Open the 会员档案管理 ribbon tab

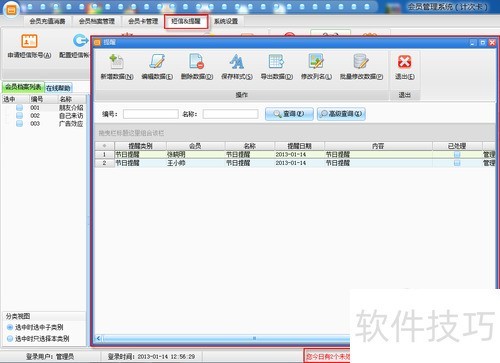tap(97, 21)
